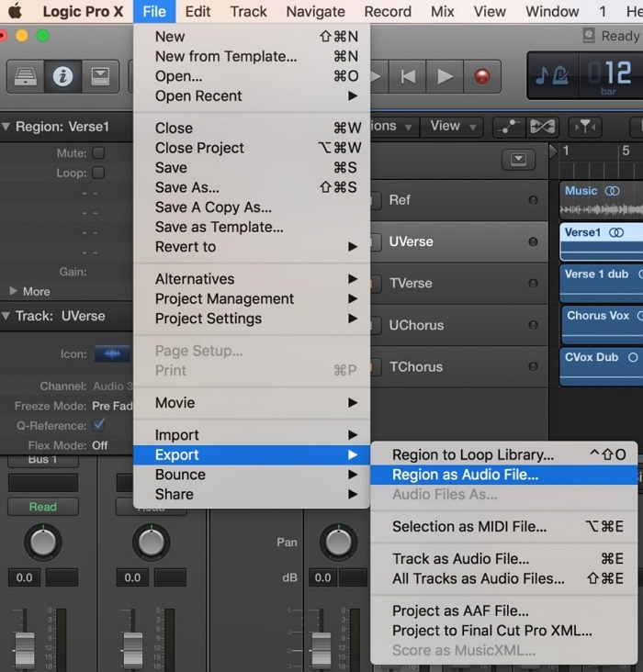Select Region as Audio File… option

click(503, 475)
